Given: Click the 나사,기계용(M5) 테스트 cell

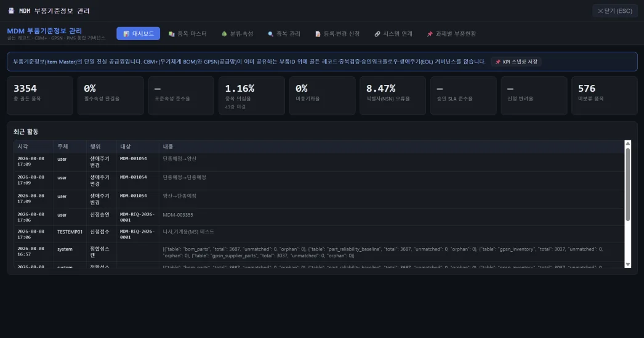Looking at the screenshot, I should (392, 234).
